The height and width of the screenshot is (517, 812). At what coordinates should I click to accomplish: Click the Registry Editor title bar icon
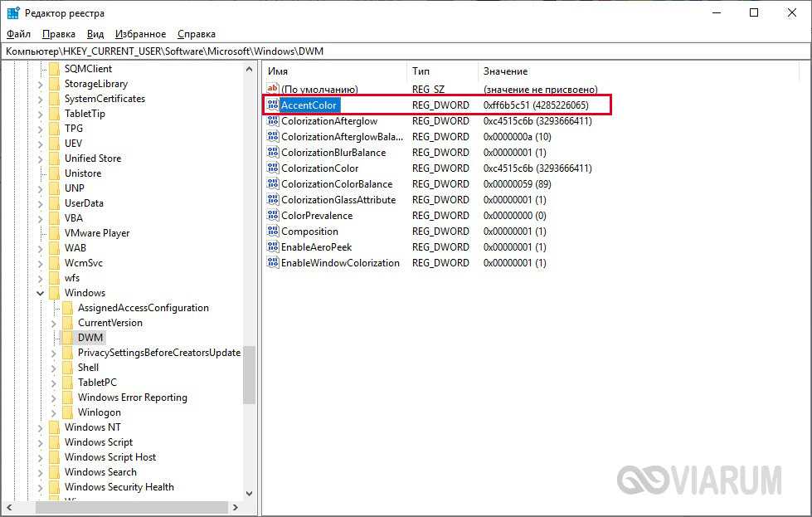[13, 13]
